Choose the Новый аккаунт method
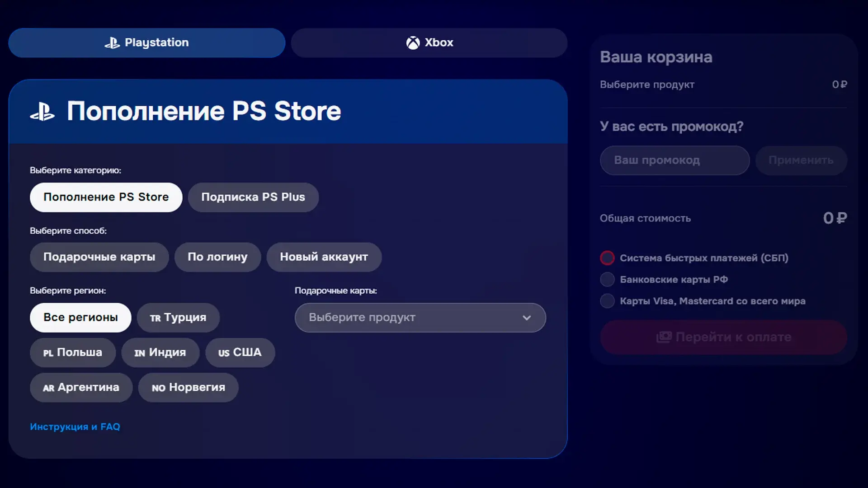The height and width of the screenshot is (488, 868). 324,257
